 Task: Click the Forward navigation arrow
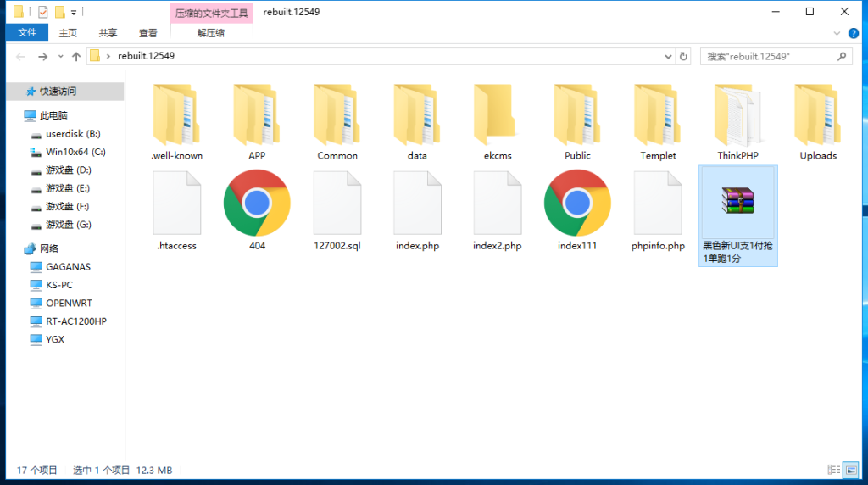click(42, 57)
